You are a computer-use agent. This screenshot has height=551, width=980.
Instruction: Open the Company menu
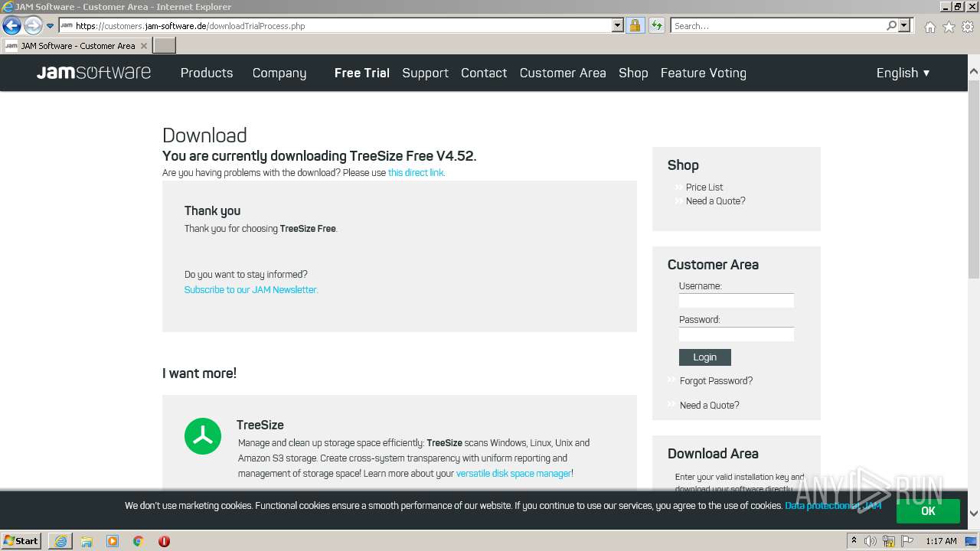[279, 73]
